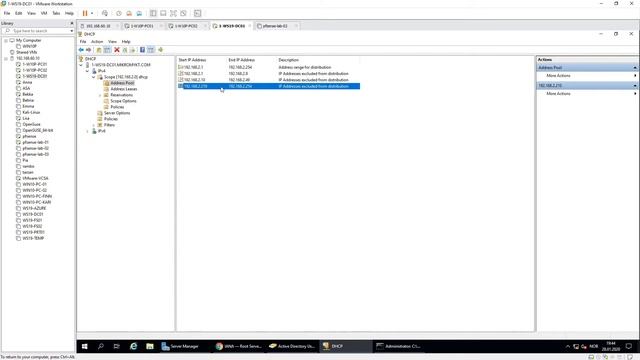
Task: Click the VMware console view icon
Action: click(x=198, y=13)
